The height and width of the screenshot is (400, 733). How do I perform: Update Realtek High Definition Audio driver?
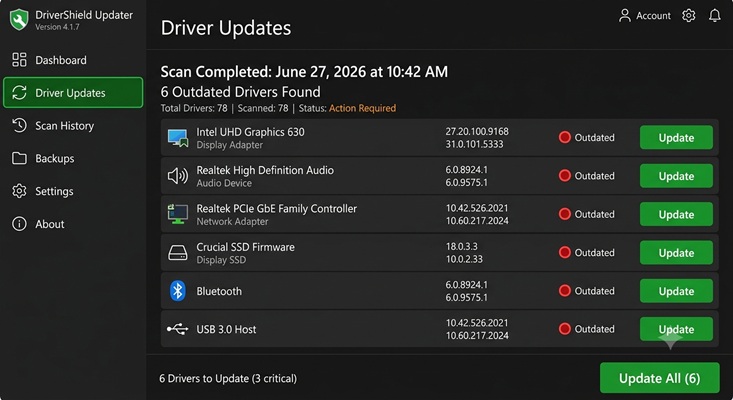coord(676,176)
